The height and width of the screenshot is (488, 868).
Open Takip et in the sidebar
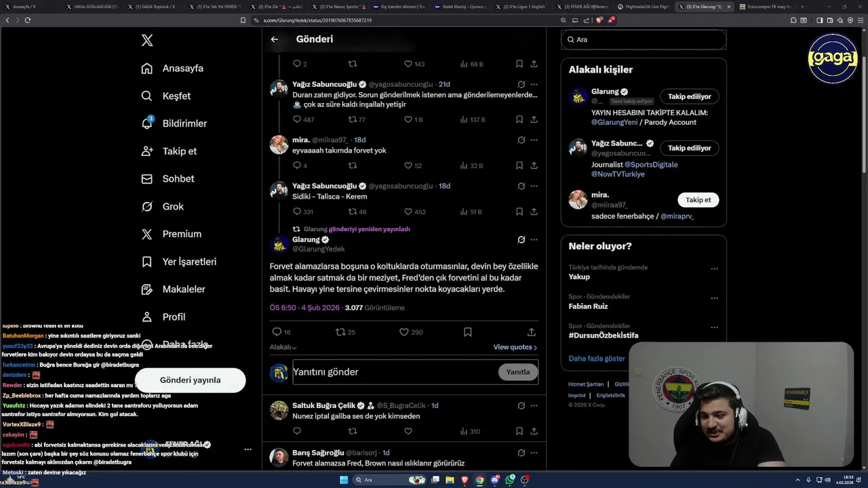click(169, 151)
